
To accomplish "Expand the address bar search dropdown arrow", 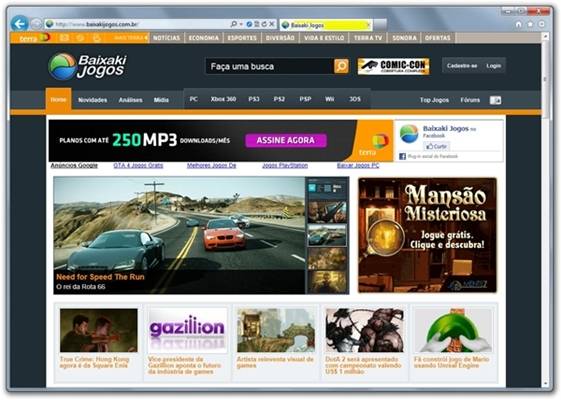I will 241,24.
